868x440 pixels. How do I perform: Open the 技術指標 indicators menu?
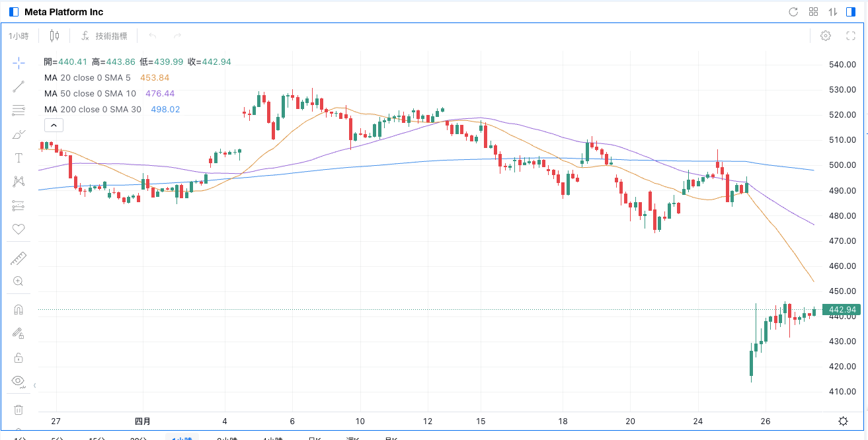(x=104, y=36)
